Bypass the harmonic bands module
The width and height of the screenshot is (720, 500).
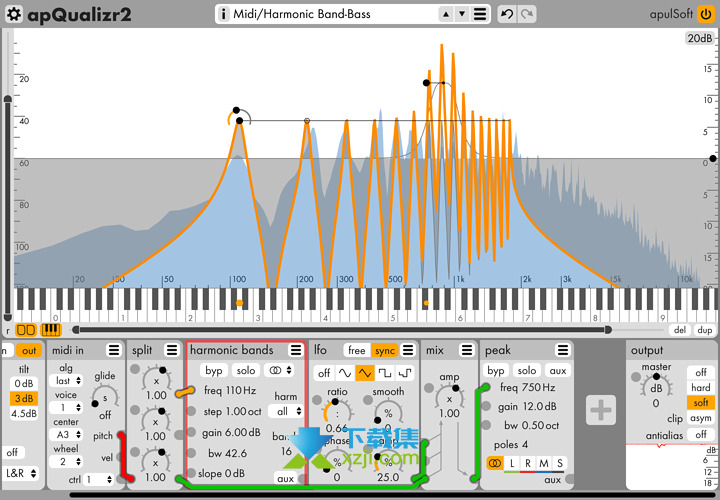(x=214, y=370)
